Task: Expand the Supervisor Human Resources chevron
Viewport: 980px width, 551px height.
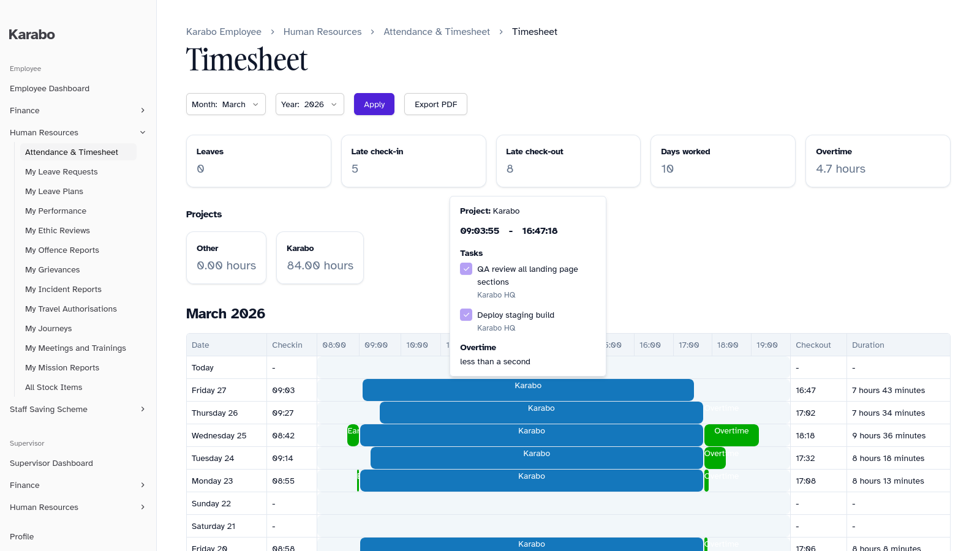Action: point(143,508)
